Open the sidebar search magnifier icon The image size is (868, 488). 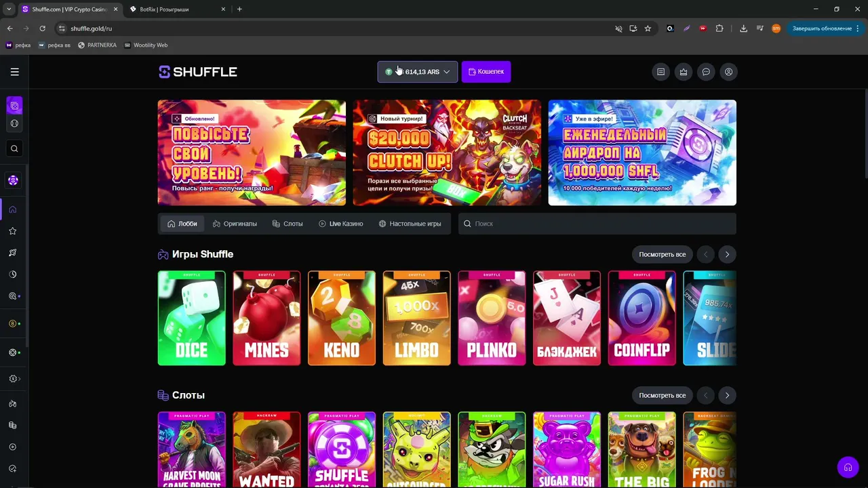14,149
